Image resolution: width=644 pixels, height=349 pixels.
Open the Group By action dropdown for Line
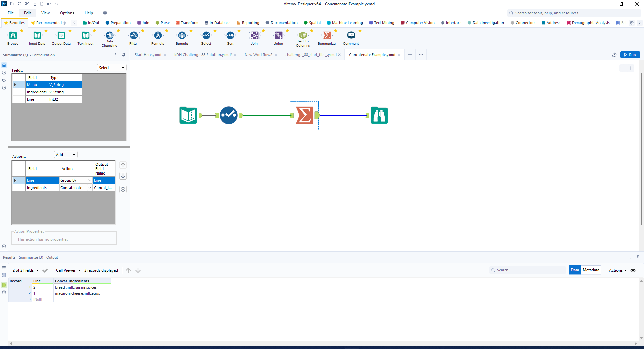click(90, 180)
